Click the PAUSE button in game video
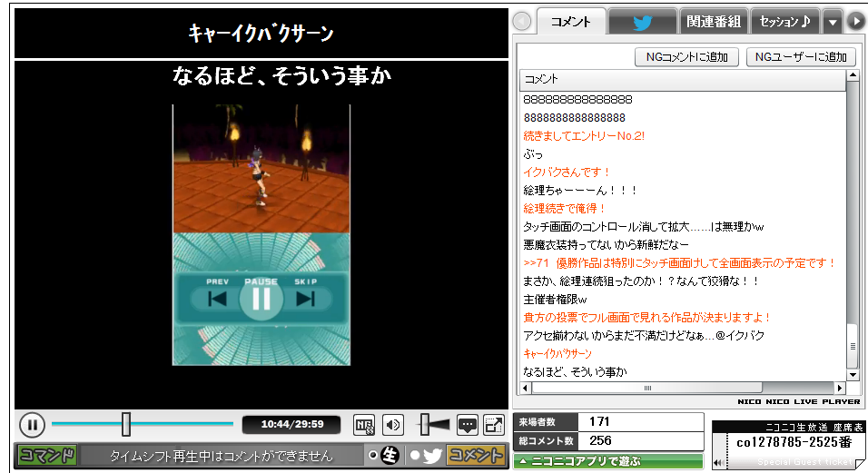 [261, 299]
